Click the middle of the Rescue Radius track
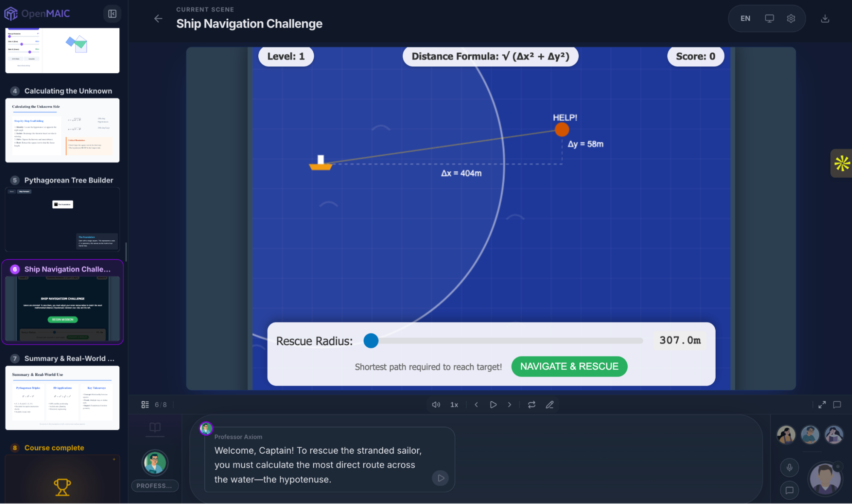This screenshot has width=852, height=504. [x=503, y=340]
